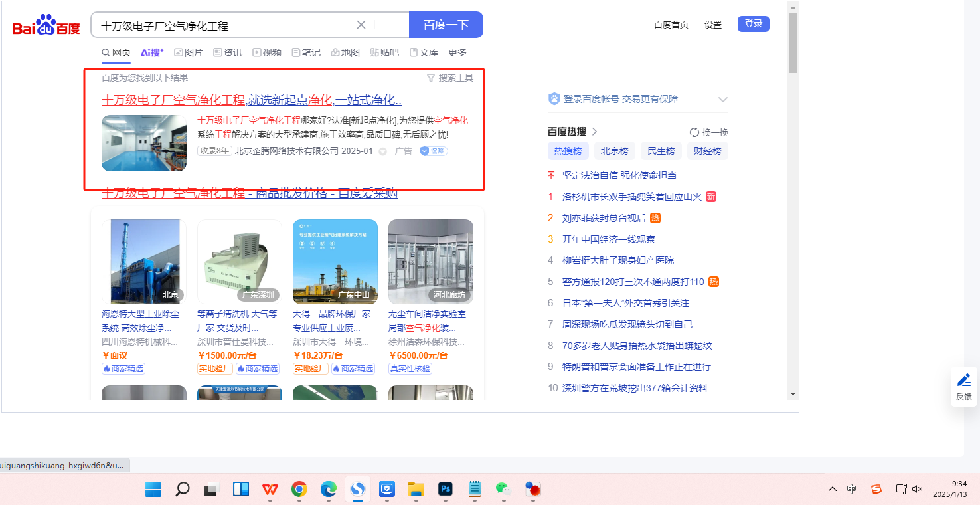Click the blue 登录 button
980x505 pixels.
753,24
